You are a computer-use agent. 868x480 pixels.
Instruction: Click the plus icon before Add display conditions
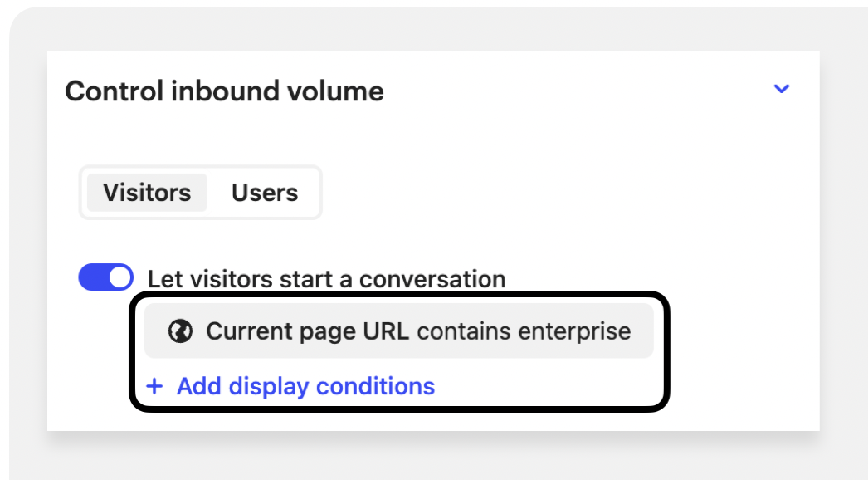tap(154, 386)
